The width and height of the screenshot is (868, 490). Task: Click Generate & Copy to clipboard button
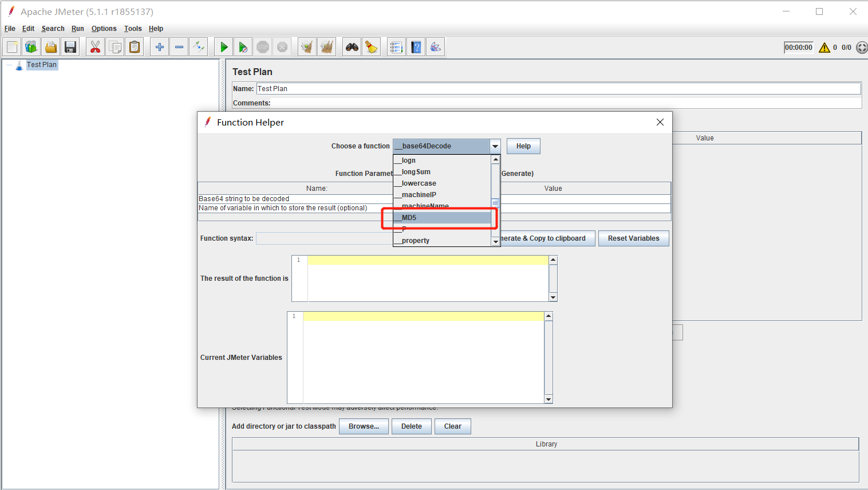click(x=548, y=238)
